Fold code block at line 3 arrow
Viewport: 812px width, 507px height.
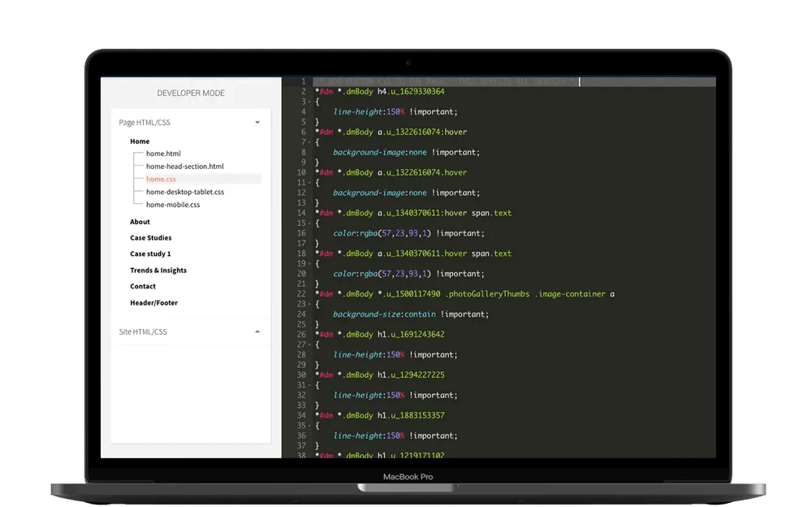point(309,102)
